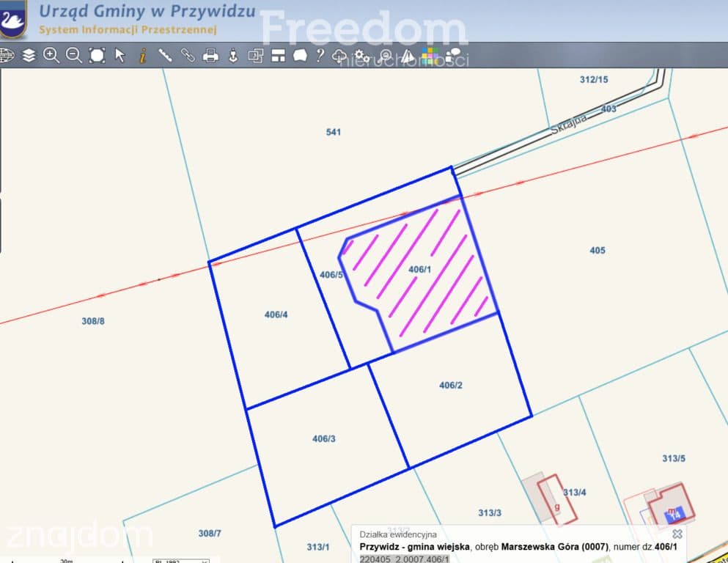The width and height of the screenshot is (728, 563).
Task: Close the Działka ewidencyjna popup
Action: 677,534
